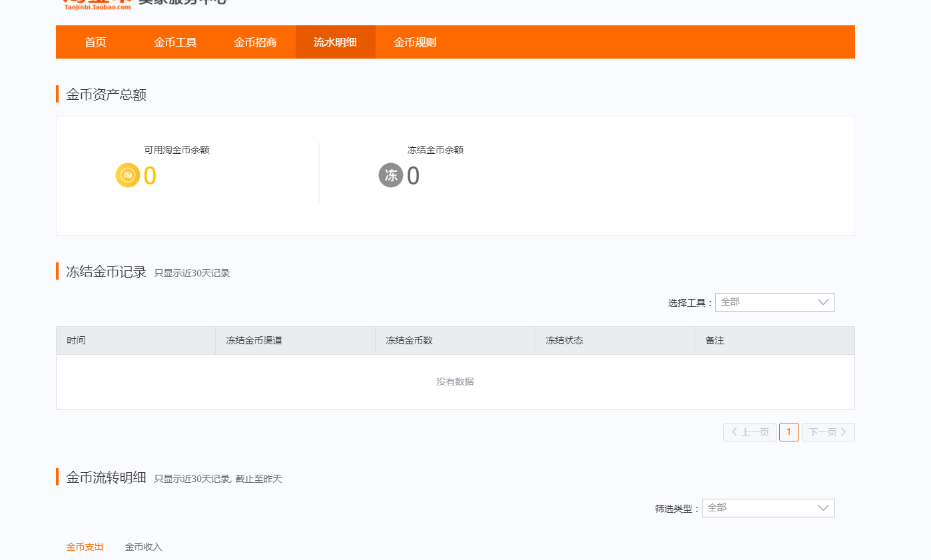Expand the 筛选类型 filter dropdown
This screenshot has height=560, width=931.
tap(767, 508)
